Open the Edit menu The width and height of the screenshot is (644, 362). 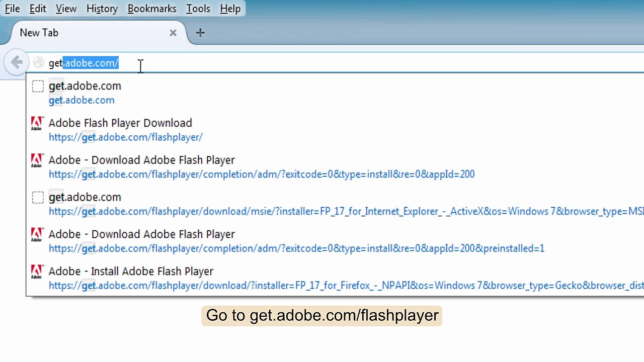tap(38, 9)
